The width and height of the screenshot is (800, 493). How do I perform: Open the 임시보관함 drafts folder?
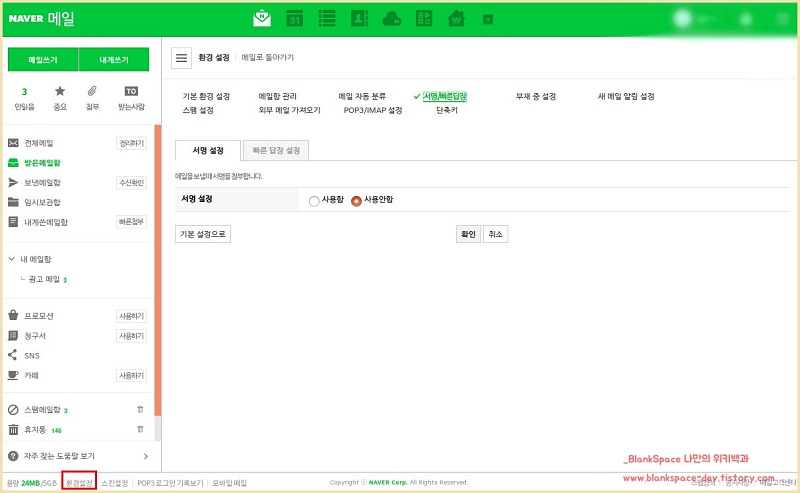[42, 202]
